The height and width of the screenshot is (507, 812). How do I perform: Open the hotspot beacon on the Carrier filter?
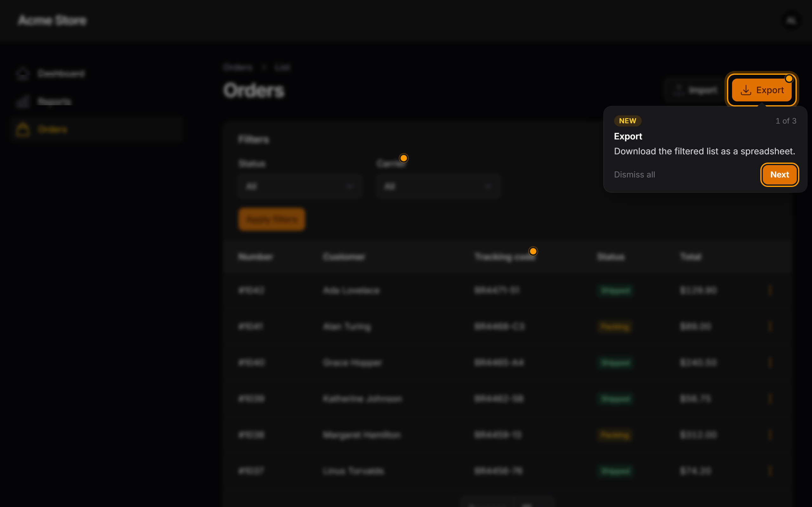pyautogui.click(x=403, y=158)
